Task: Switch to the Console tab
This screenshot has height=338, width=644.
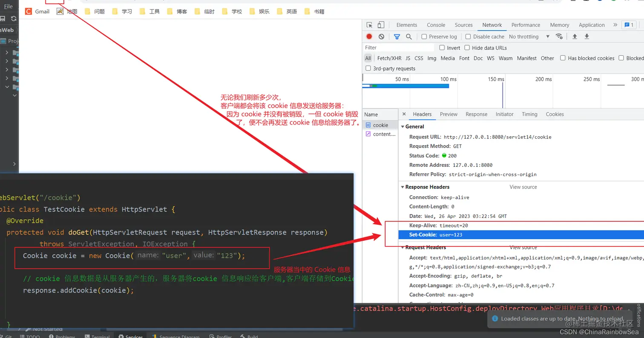Action: coord(436,25)
